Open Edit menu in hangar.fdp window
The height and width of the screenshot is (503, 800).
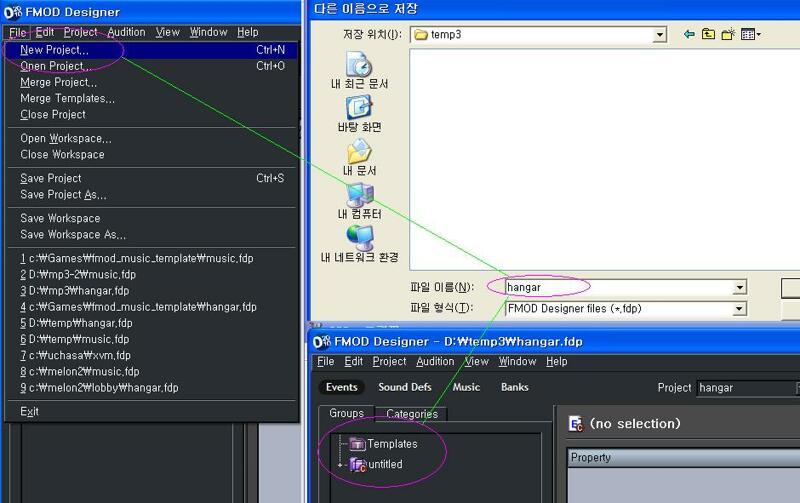(354, 362)
